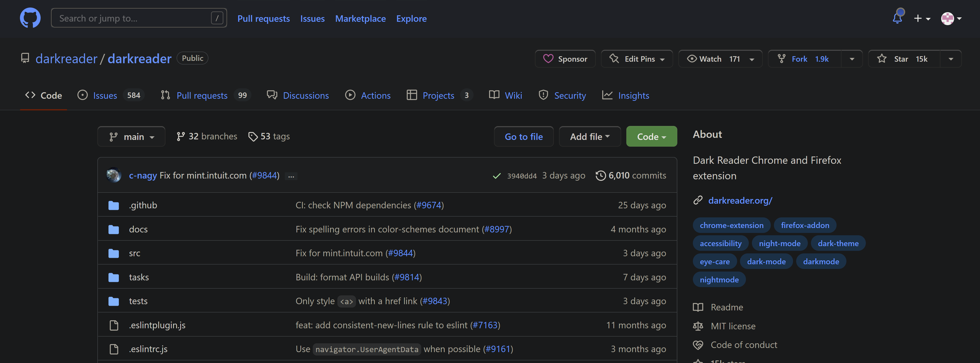This screenshot has width=980, height=363.
Task: Click the .github folder icon
Action: pyautogui.click(x=113, y=205)
